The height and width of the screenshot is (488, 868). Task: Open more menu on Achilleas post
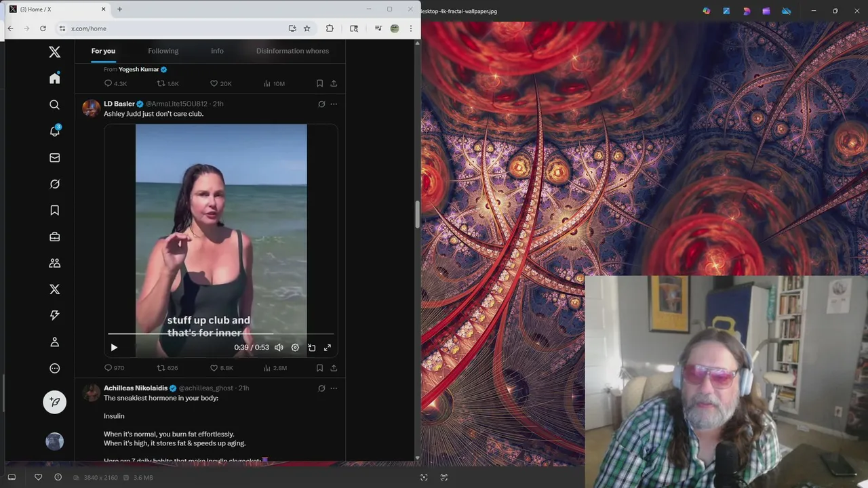334,388
